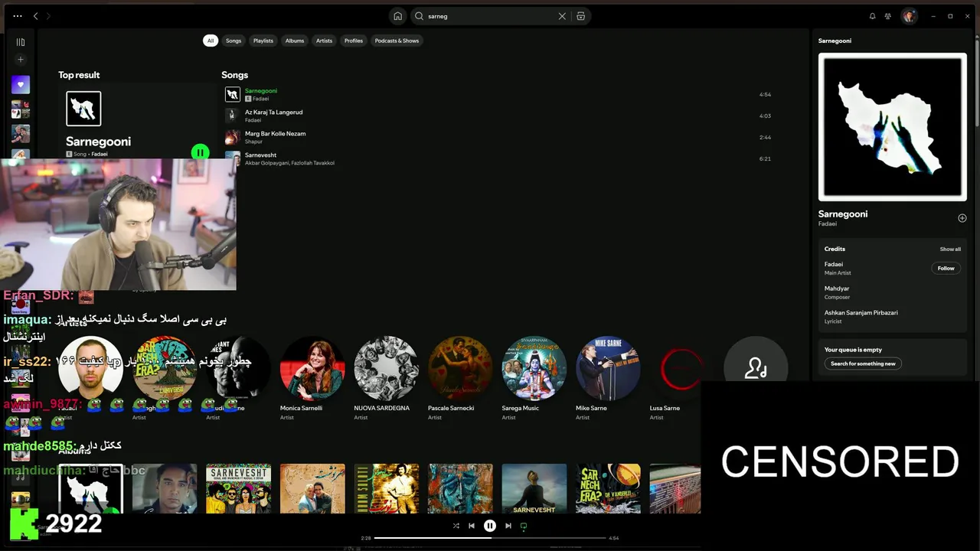Open the SAR NEGH ERA? album cover
The width and height of the screenshot is (980, 551).
(608, 488)
